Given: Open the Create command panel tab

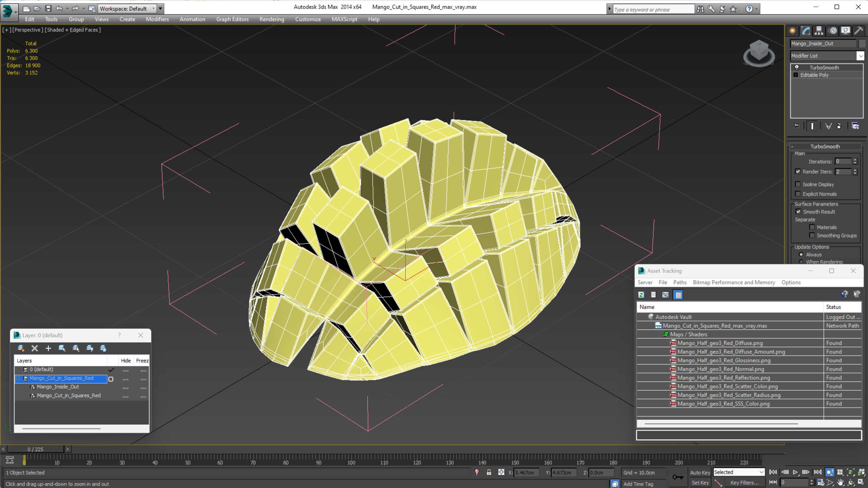Looking at the screenshot, I should (x=793, y=31).
